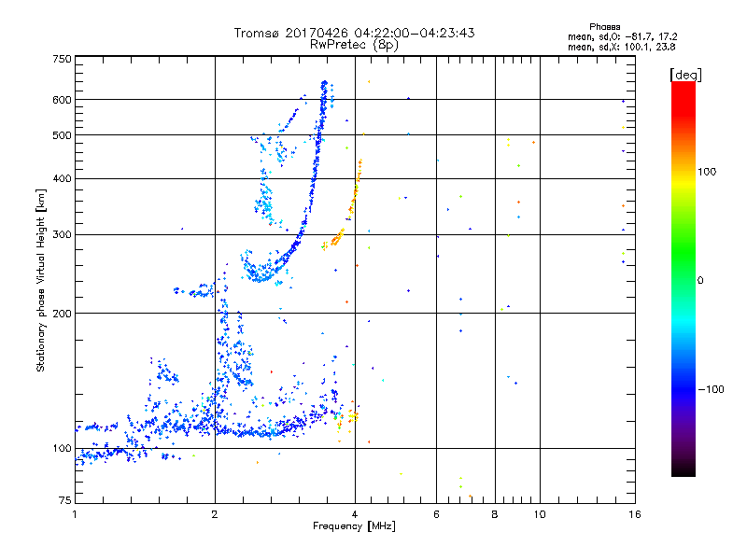
Task: Click the y-axis tick label '200'
Action: (62, 314)
